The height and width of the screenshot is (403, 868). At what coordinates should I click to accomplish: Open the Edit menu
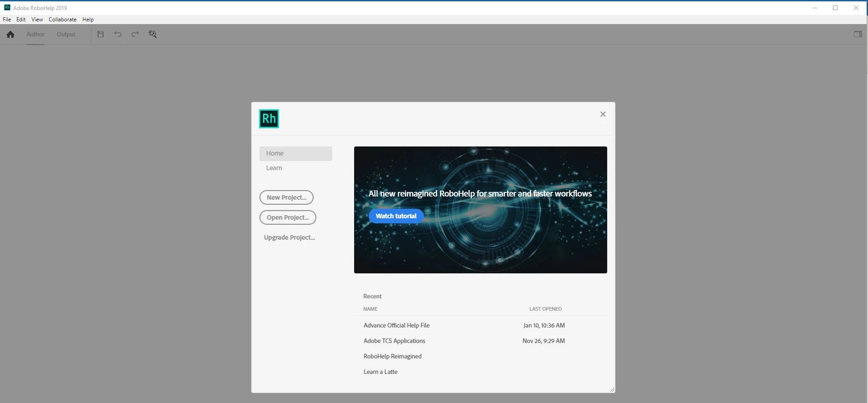pos(21,20)
